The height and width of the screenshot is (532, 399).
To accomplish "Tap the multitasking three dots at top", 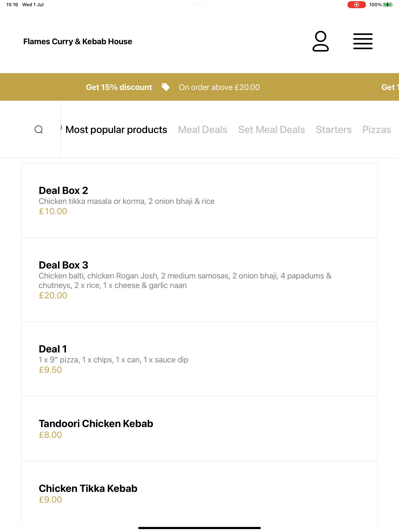I will click(199, 4).
